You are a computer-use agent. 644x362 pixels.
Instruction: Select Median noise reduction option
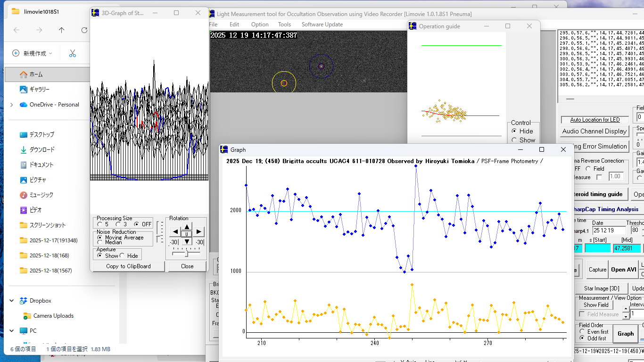(100, 242)
